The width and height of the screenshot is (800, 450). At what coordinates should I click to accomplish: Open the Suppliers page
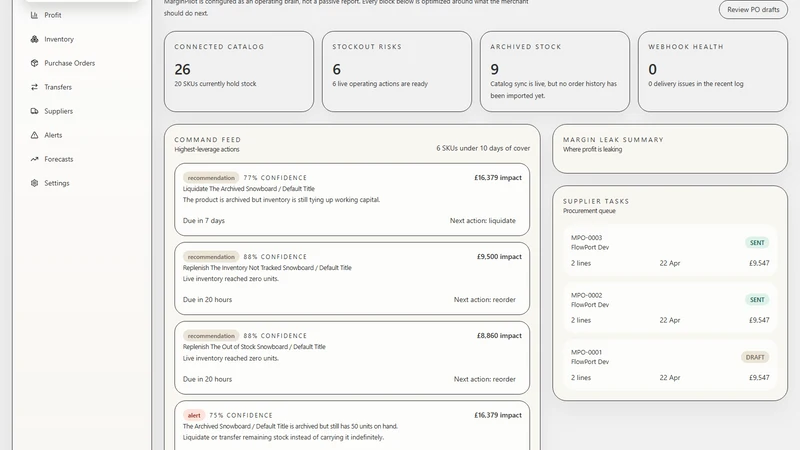[x=58, y=111]
